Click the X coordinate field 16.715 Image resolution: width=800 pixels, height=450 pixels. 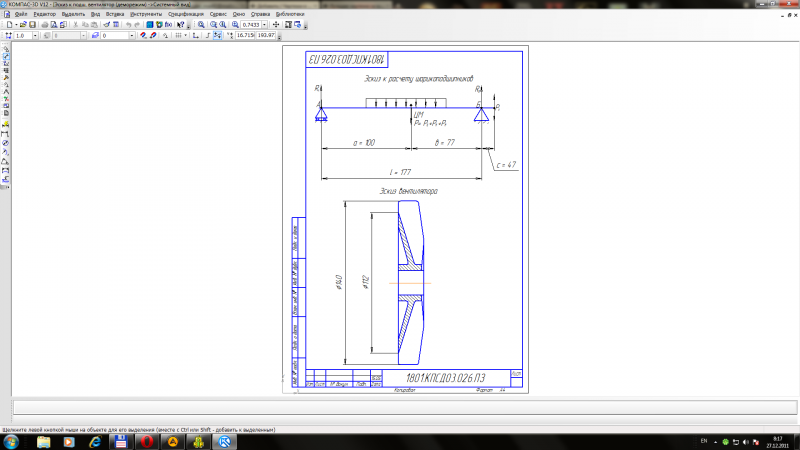click(244, 35)
